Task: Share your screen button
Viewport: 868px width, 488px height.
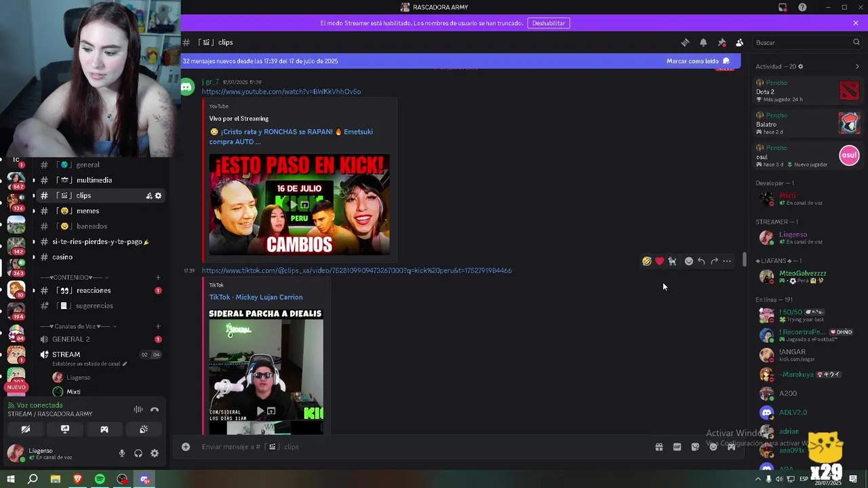Action: click(x=65, y=429)
